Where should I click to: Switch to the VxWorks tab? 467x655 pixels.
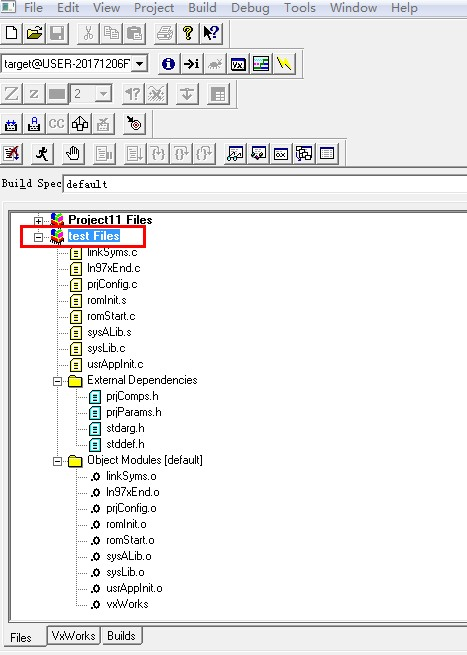pyautogui.click(x=74, y=636)
